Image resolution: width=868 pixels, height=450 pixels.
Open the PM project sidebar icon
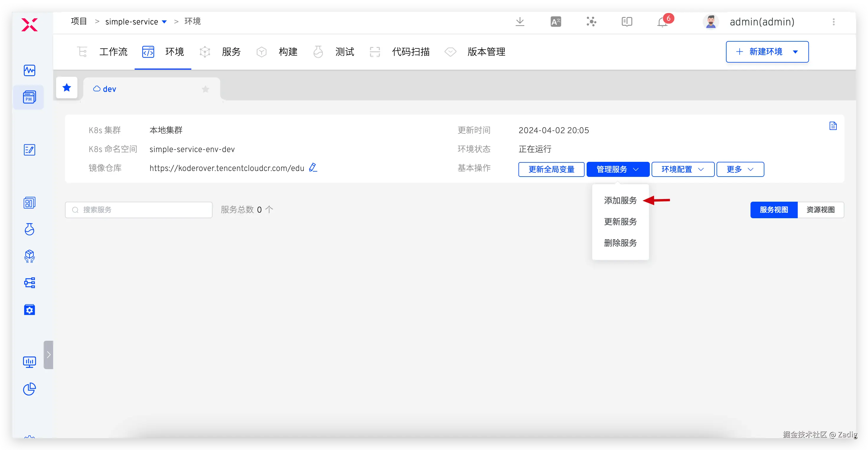(x=29, y=97)
